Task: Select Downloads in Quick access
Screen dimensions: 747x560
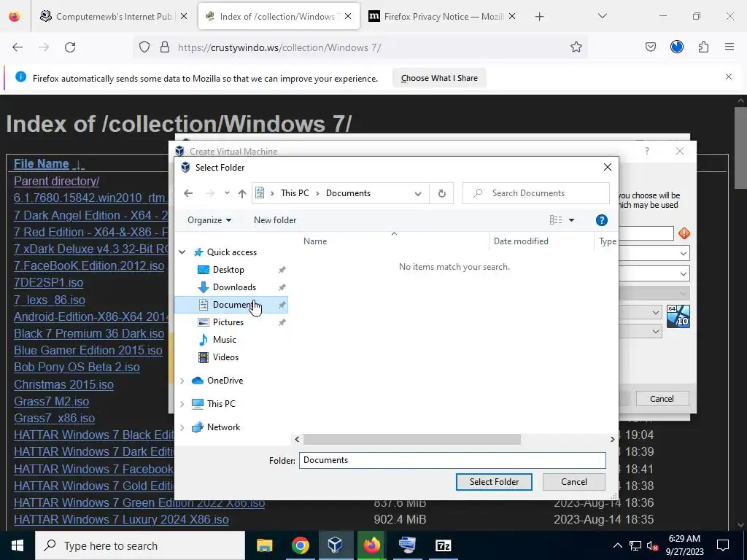Action: coord(234,287)
